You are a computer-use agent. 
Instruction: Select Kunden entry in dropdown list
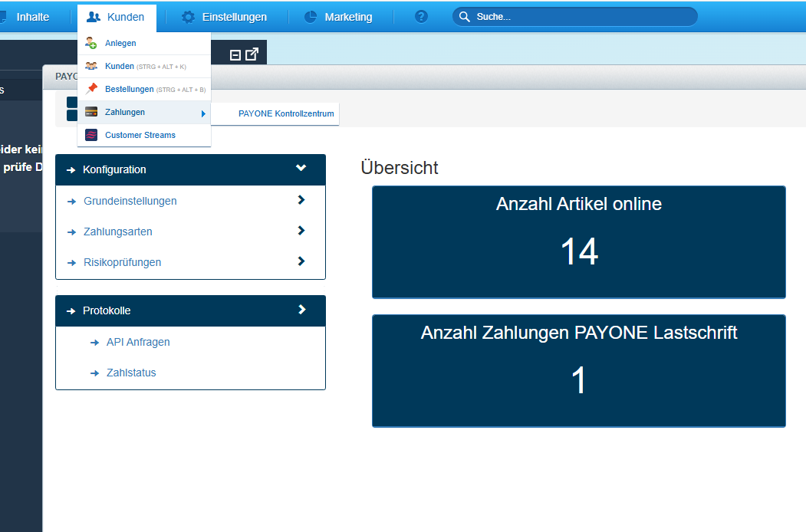click(x=144, y=66)
